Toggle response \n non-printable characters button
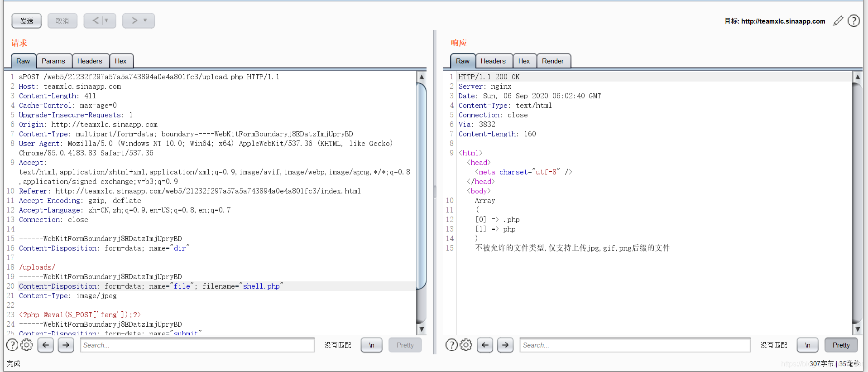The width and height of the screenshot is (868, 372). coord(807,345)
